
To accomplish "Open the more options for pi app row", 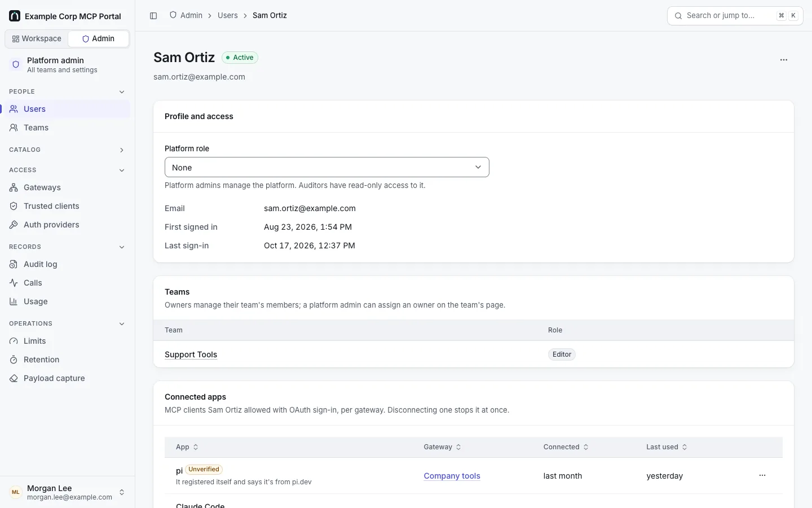I will 762,475.
